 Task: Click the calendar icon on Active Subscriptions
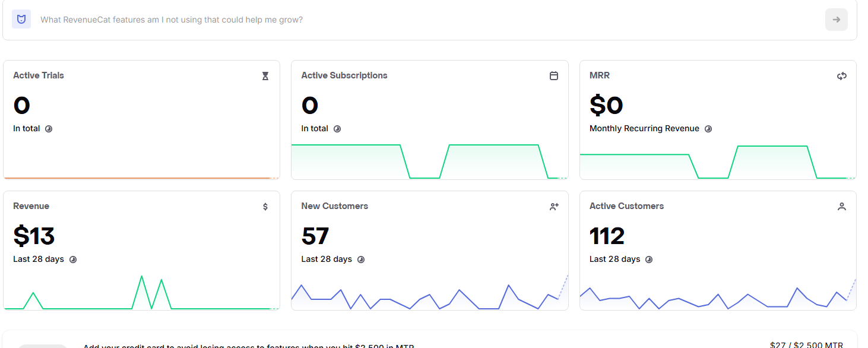click(554, 76)
